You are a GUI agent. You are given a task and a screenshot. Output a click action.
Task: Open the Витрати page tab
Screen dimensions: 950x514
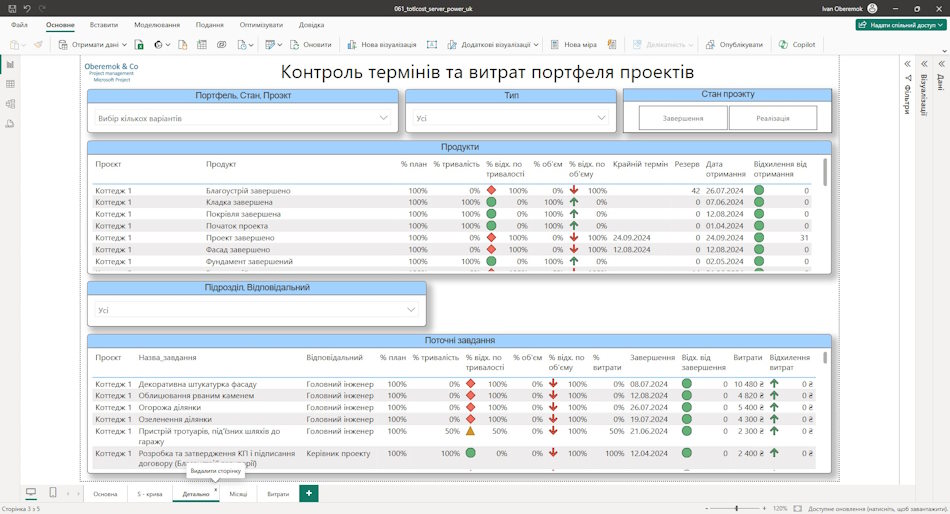point(278,494)
